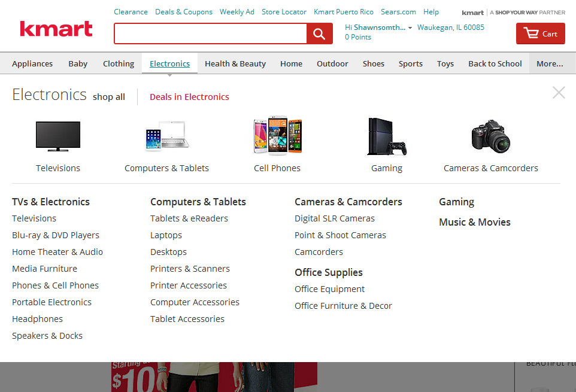Open Digital SLR Cameras
Image resolution: width=576 pixels, height=392 pixels.
(x=335, y=219)
